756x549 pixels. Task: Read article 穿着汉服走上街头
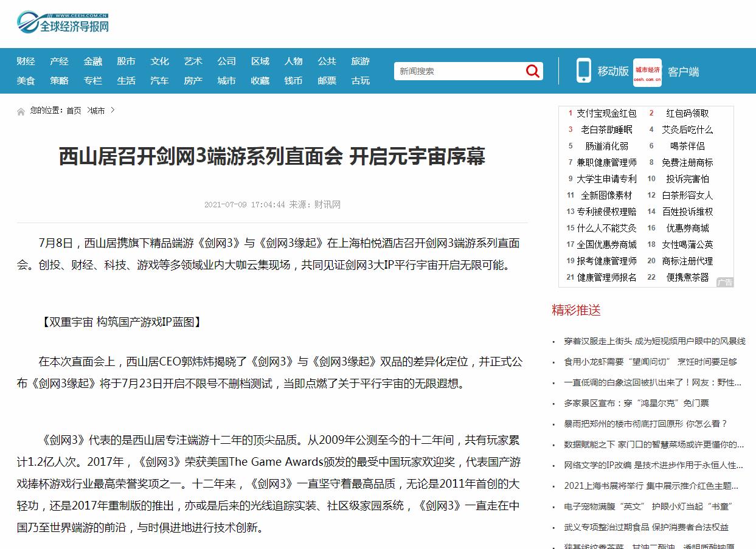click(x=654, y=341)
